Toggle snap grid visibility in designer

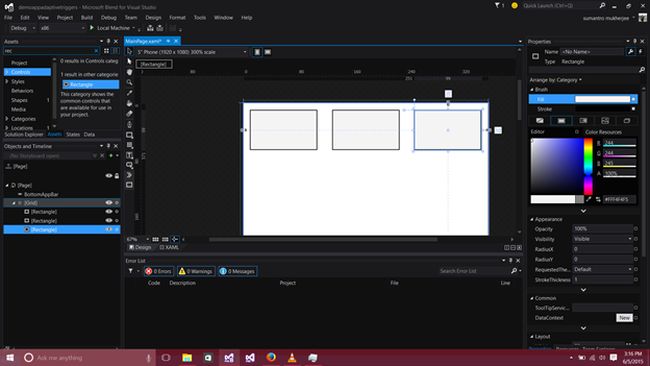155,239
